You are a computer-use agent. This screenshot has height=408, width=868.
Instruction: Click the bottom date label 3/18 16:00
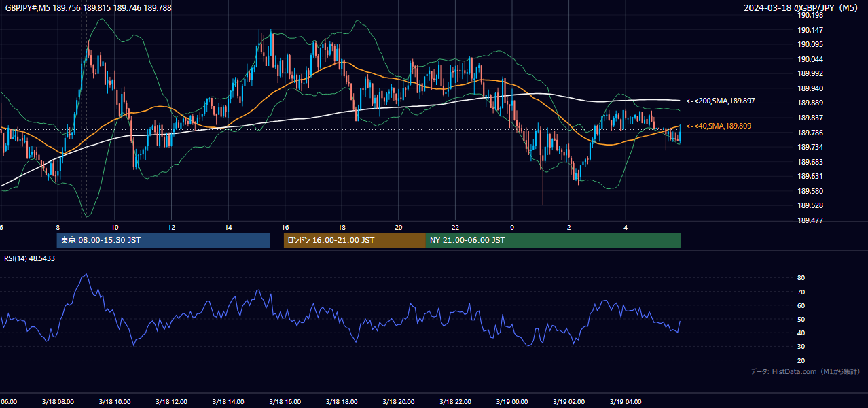[285, 401]
